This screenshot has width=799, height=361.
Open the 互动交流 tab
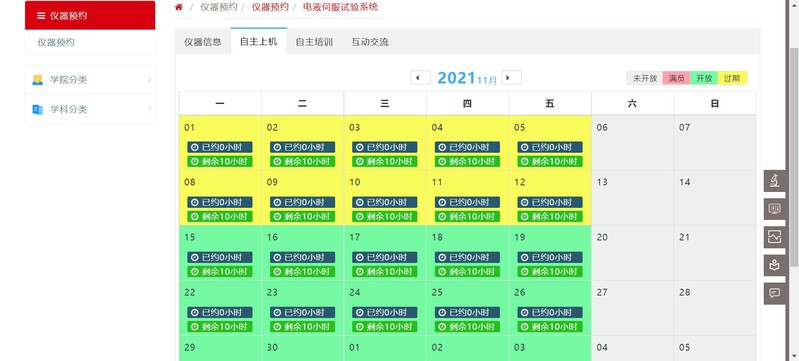(x=370, y=42)
